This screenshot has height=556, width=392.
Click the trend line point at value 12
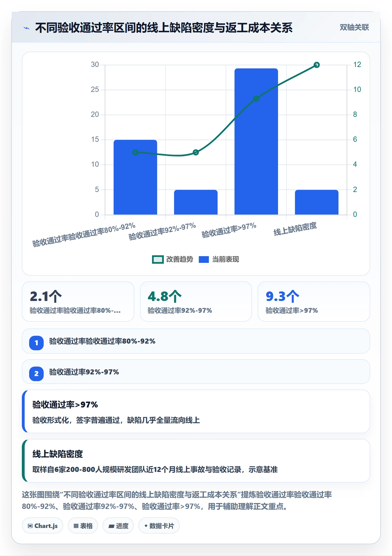pyautogui.click(x=317, y=65)
